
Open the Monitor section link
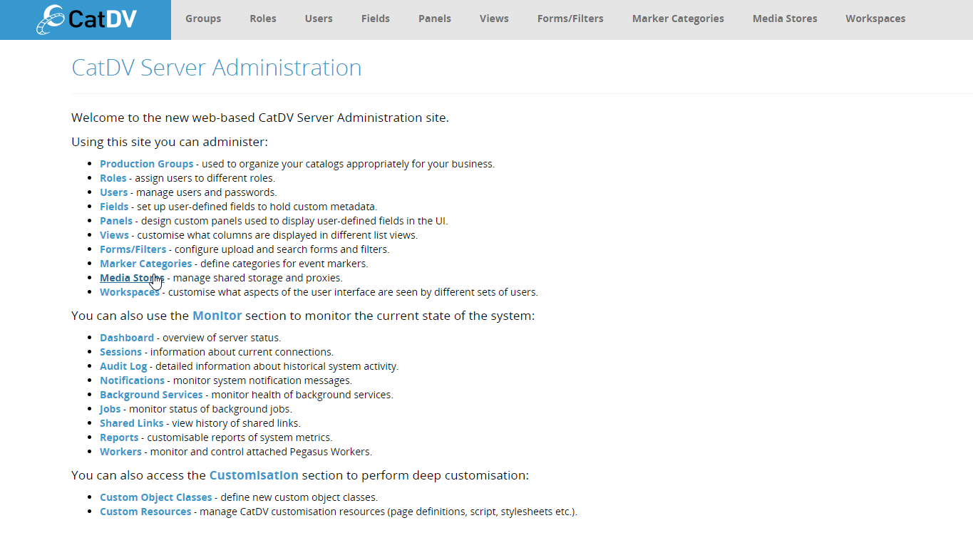click(x=217, y=315)
